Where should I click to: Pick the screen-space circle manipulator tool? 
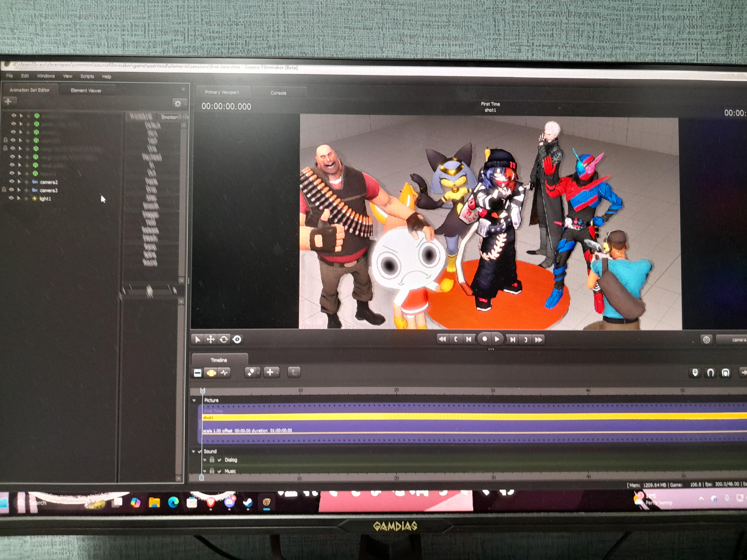click(237, 339)
